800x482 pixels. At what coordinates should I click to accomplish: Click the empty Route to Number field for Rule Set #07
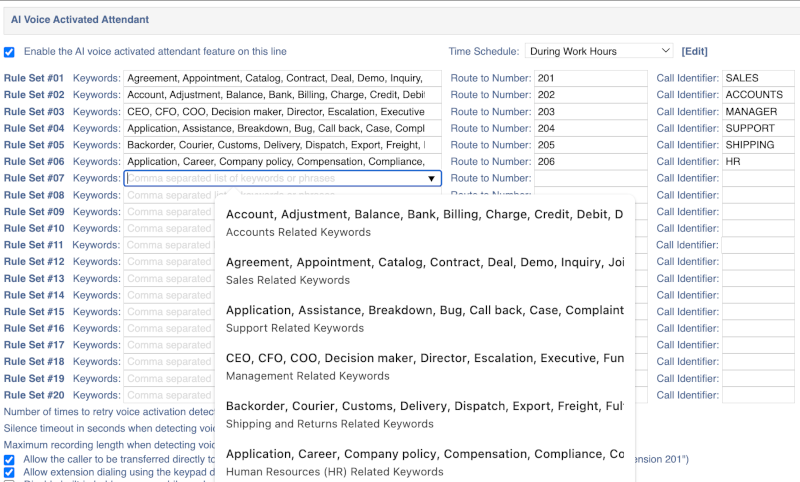pos(591,179)
